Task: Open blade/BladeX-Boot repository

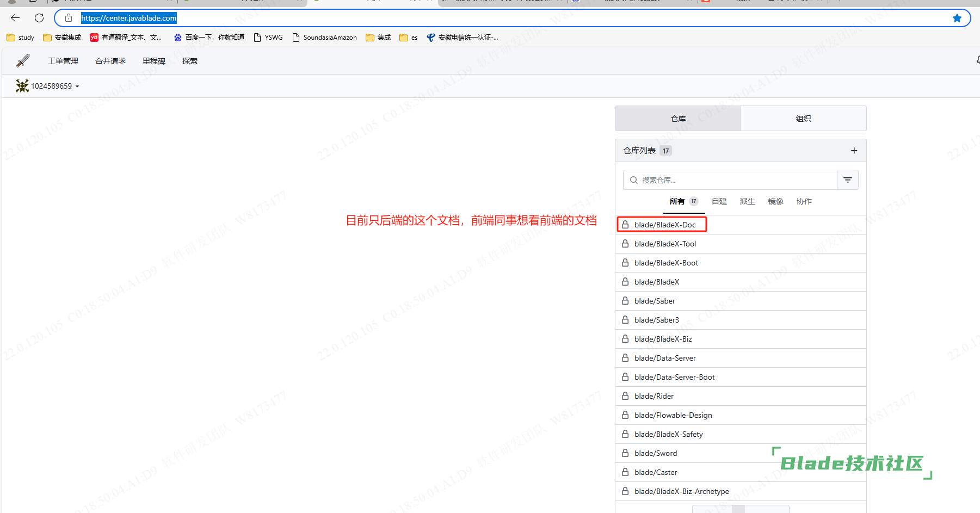Action: pyautogui.click(x=666, y=263)
